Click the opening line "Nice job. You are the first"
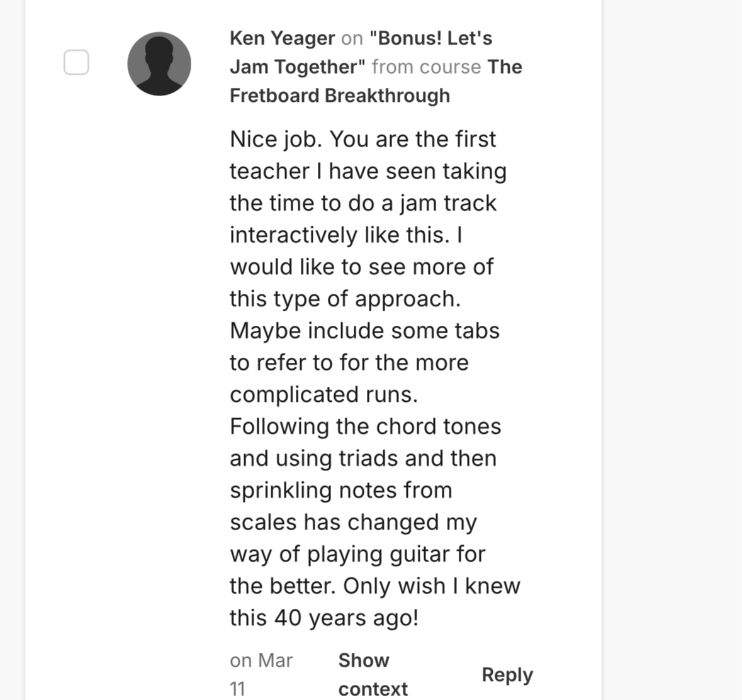The height and width of the screenshot is (700, 742). [x=363, y=139]
